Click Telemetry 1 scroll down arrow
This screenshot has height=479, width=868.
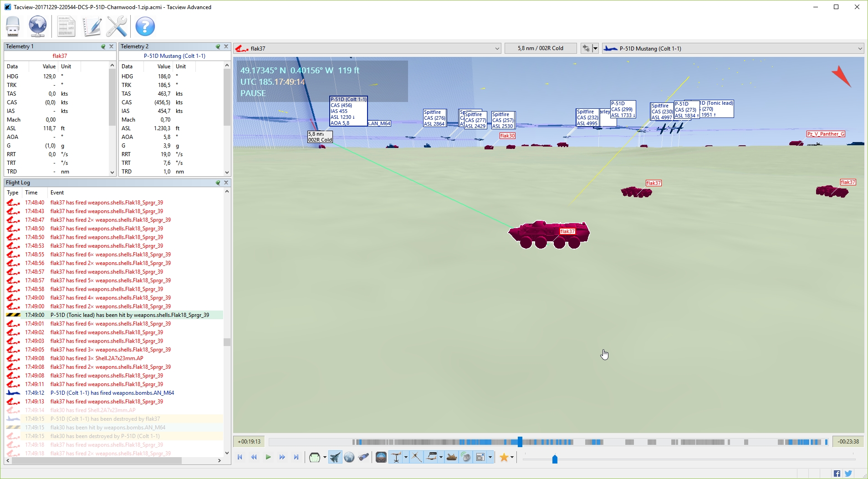point(112,172)
